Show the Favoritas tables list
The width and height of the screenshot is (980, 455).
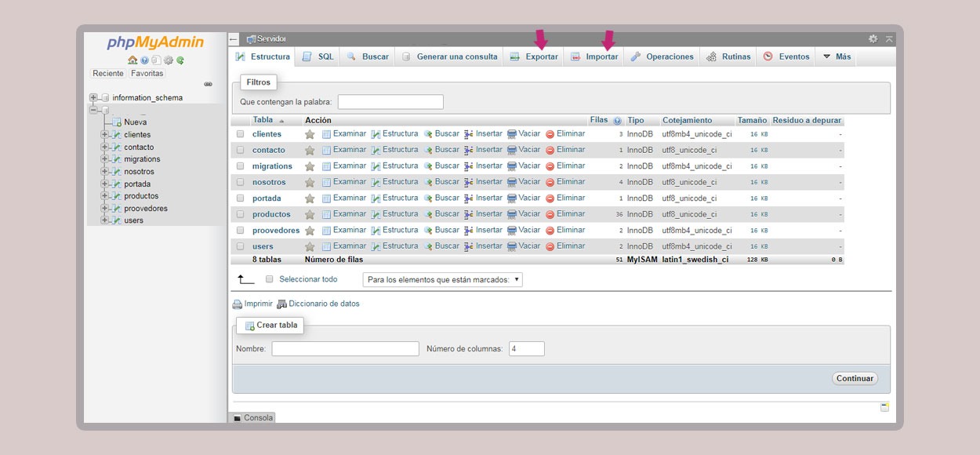pos(147,74)
